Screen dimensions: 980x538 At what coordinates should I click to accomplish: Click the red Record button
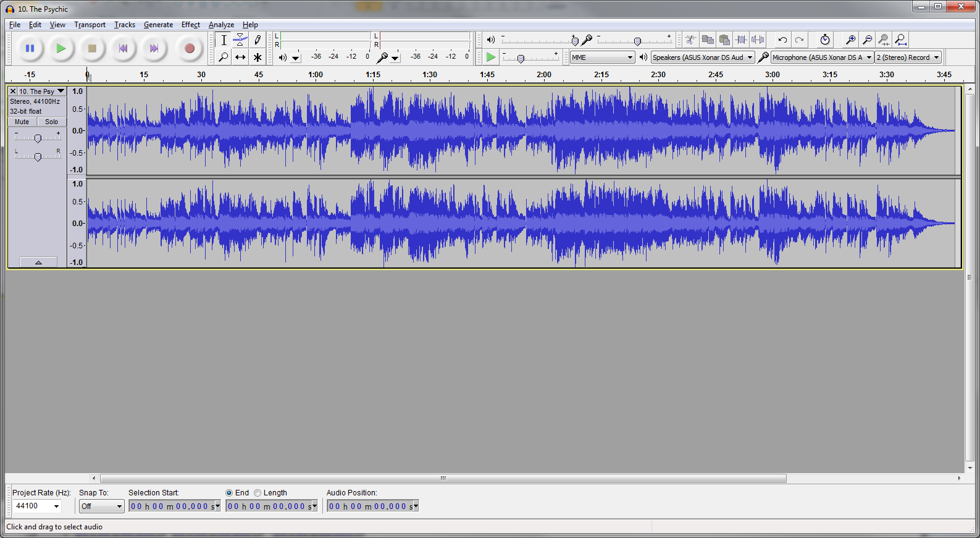point(190,48)
